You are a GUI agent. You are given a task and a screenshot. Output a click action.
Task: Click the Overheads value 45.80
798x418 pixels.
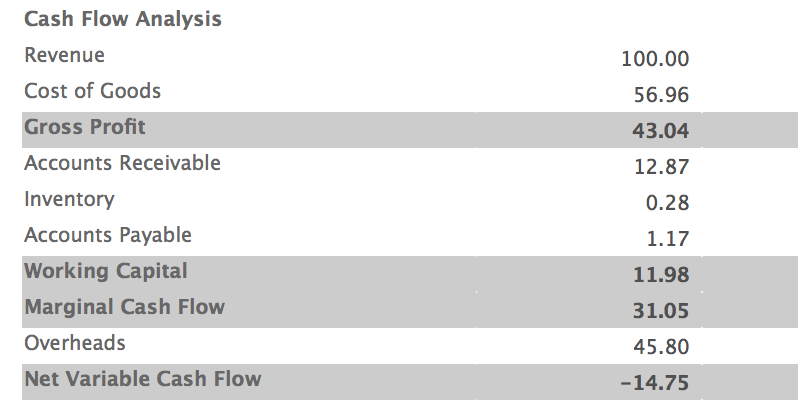(661, 347)
